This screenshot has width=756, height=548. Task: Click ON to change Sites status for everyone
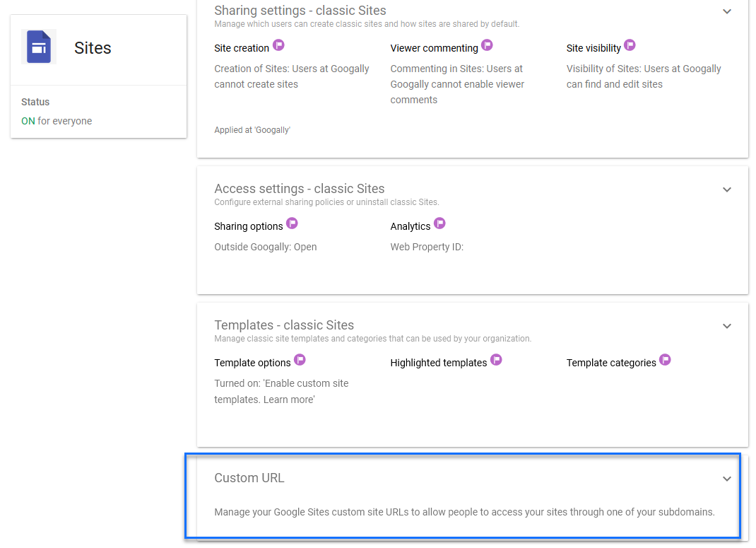pyautogui.click(x=28, y=121)
